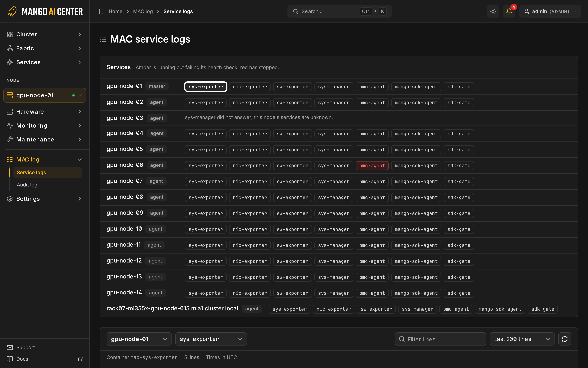Open the sys-exporter service dropdown

(x=211, y=339)
